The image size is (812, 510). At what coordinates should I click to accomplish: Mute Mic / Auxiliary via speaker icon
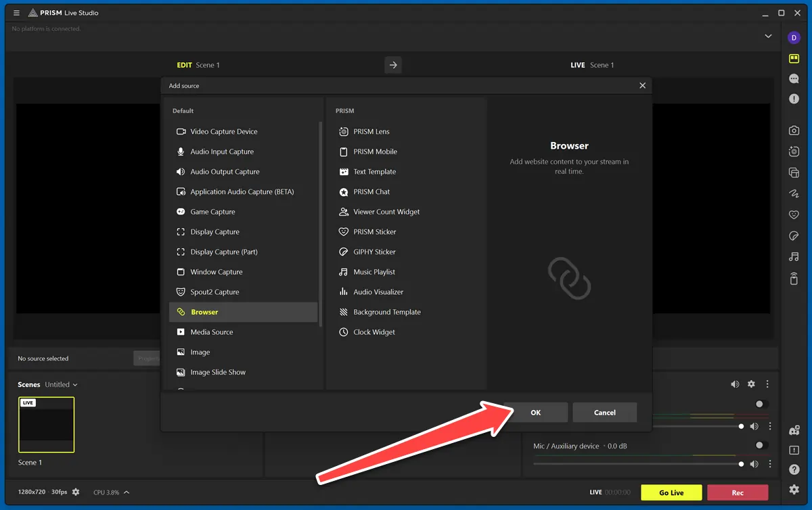pos(754,464)
